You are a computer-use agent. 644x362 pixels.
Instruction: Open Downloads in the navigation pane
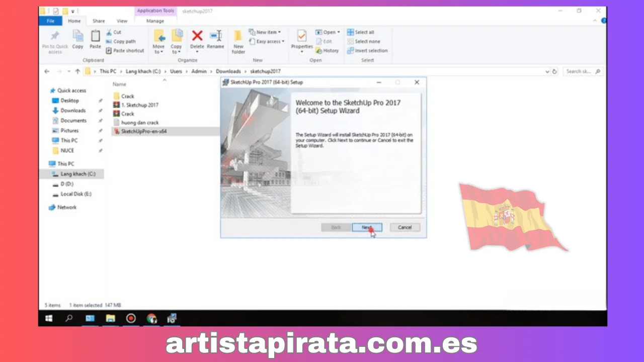coord(73,111)
